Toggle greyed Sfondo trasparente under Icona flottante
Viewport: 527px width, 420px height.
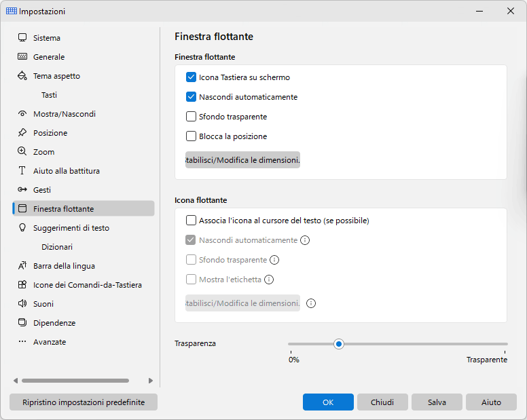click(x=191, y=260)
